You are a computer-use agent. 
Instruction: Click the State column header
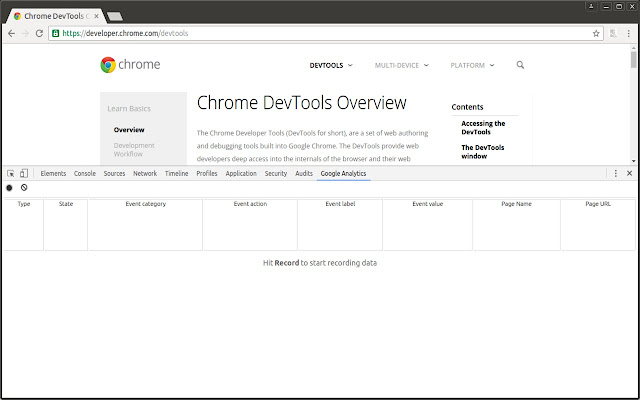(x=66, y=204)
